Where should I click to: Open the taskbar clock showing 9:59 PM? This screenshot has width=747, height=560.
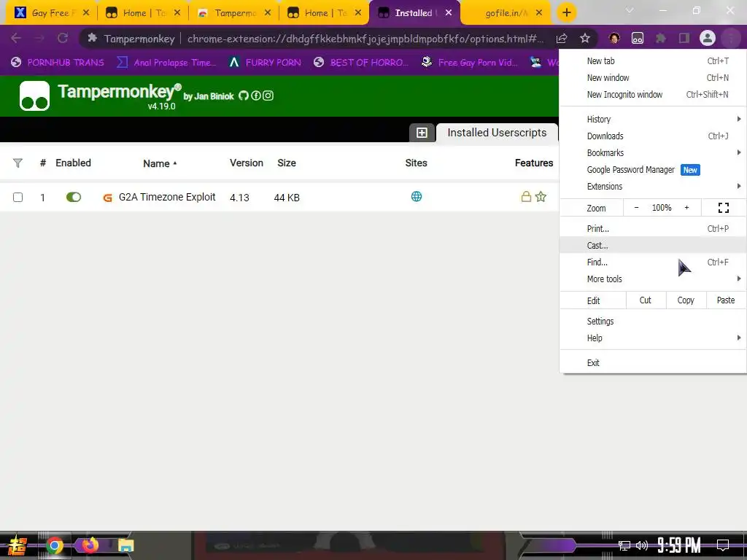(x=679, y=545)
